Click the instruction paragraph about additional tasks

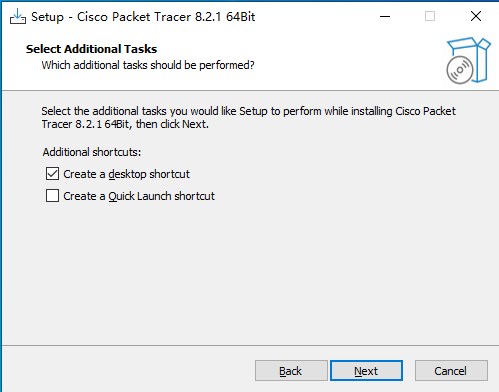click(x=248, y=117)
